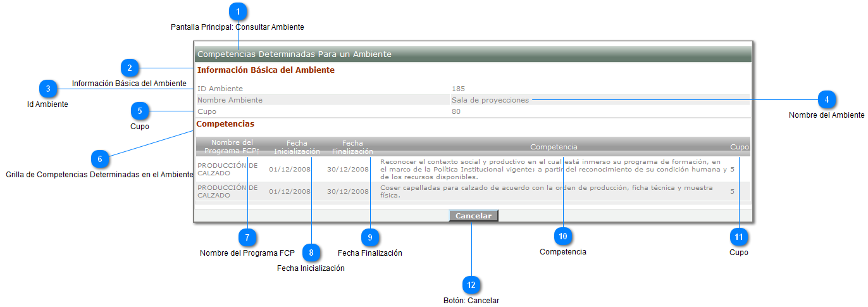Click the Información Básica del Ambiente heading
This screenshot has height=307, width=868.
[x=266, y=70]
